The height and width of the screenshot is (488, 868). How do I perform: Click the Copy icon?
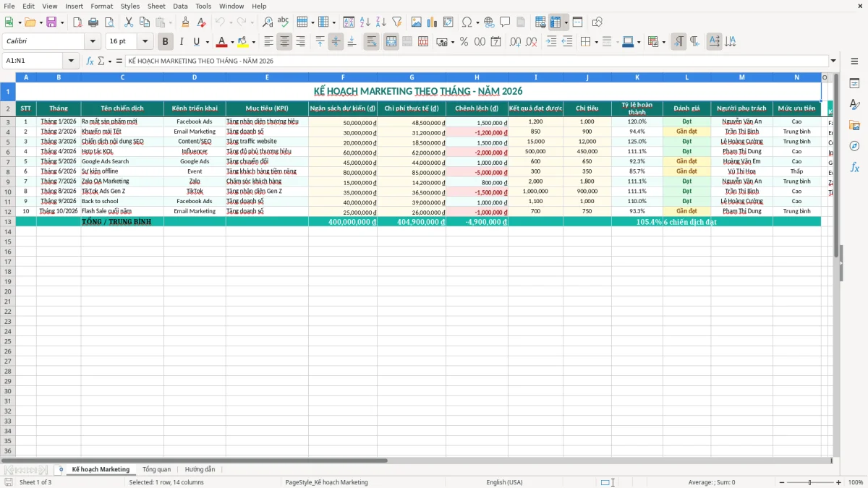tap(145, 22)
